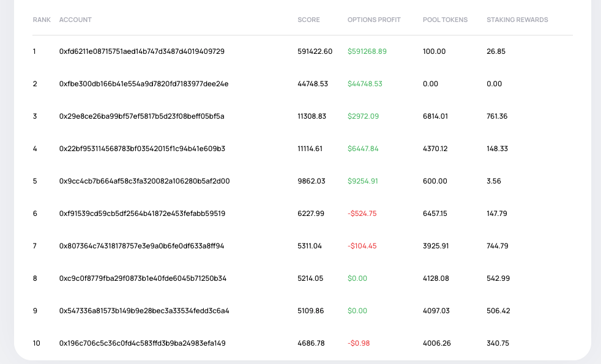Click pool tokens value 4006.26
The width and height of the screenshot is (601, 364).
[437, 343]
